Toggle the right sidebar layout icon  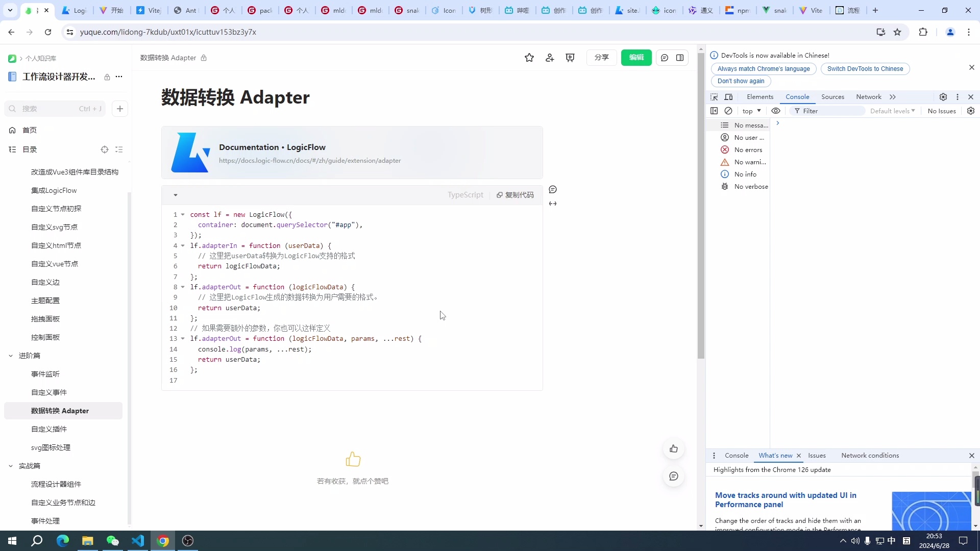tap(680, 58)
